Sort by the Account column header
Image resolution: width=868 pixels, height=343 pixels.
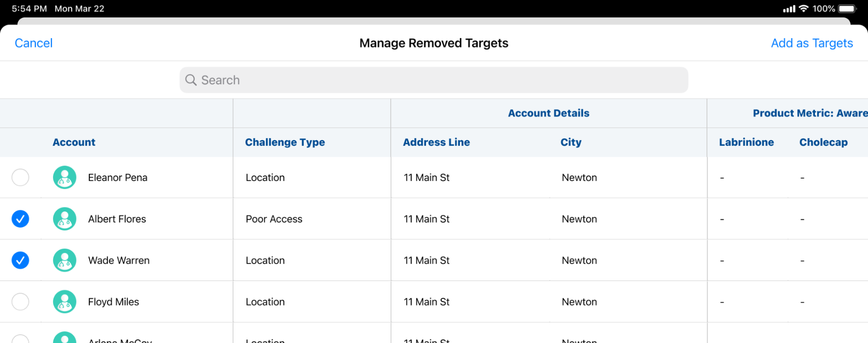(74, 142)
